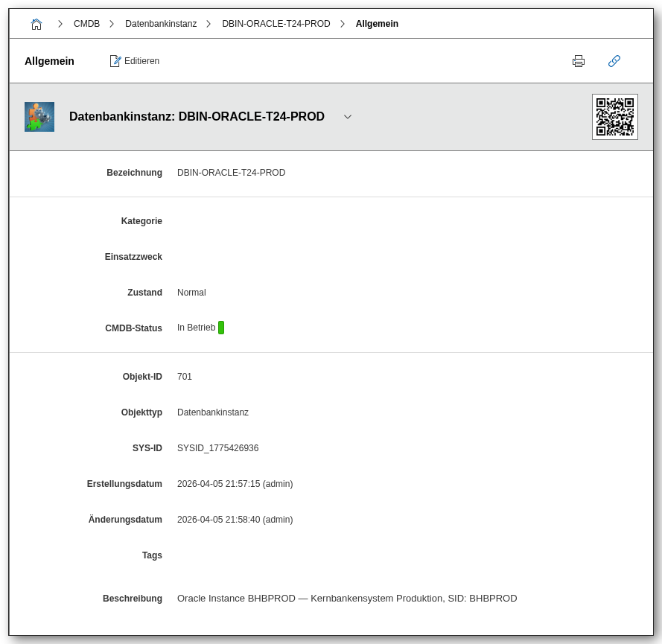Image resolution: width=662 pixels, height=644 pixels.
Task: Select the Allgemein tab
Action: click(49, 61)
